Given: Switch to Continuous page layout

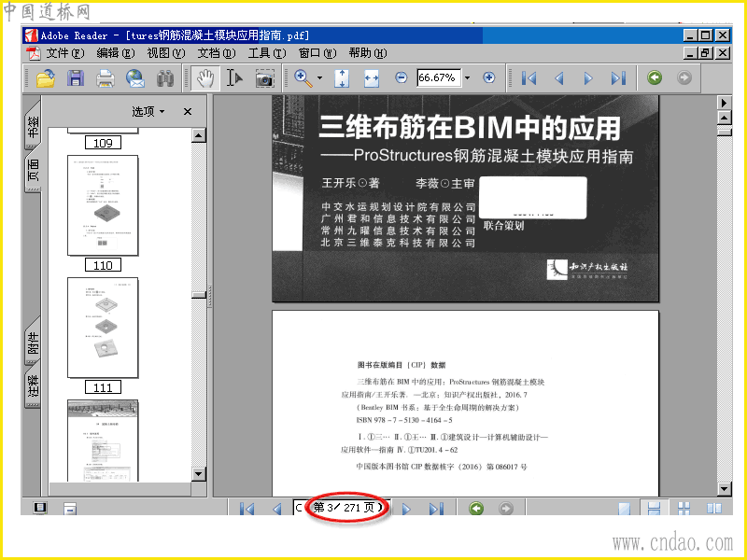Looking at the screenshot, I should click(x=655, y=508).
